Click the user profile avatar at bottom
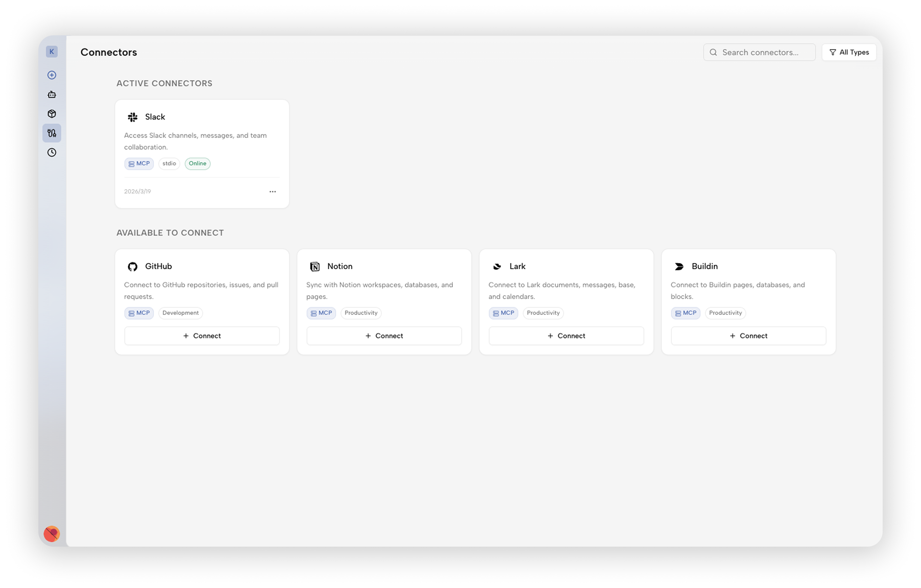The height and width of the screenshot is (588, 921). tap(52, 534)
